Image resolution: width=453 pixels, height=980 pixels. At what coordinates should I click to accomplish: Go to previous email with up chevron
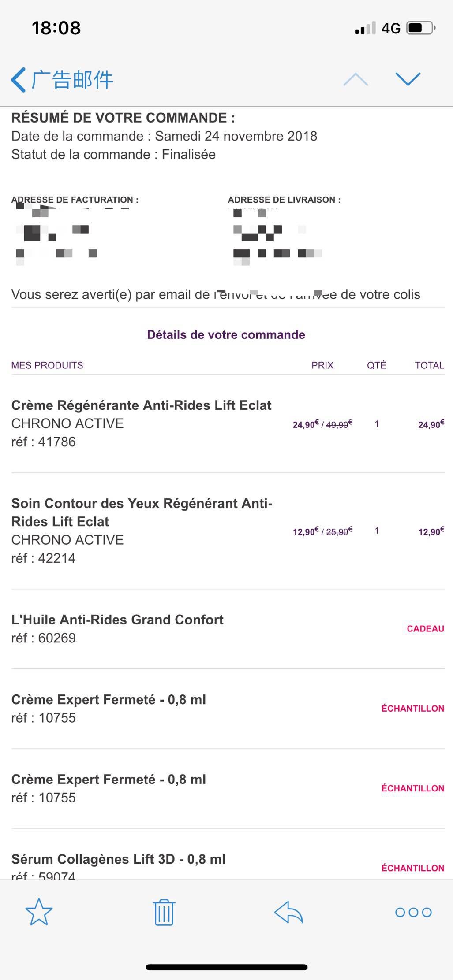tap(356, 79)
